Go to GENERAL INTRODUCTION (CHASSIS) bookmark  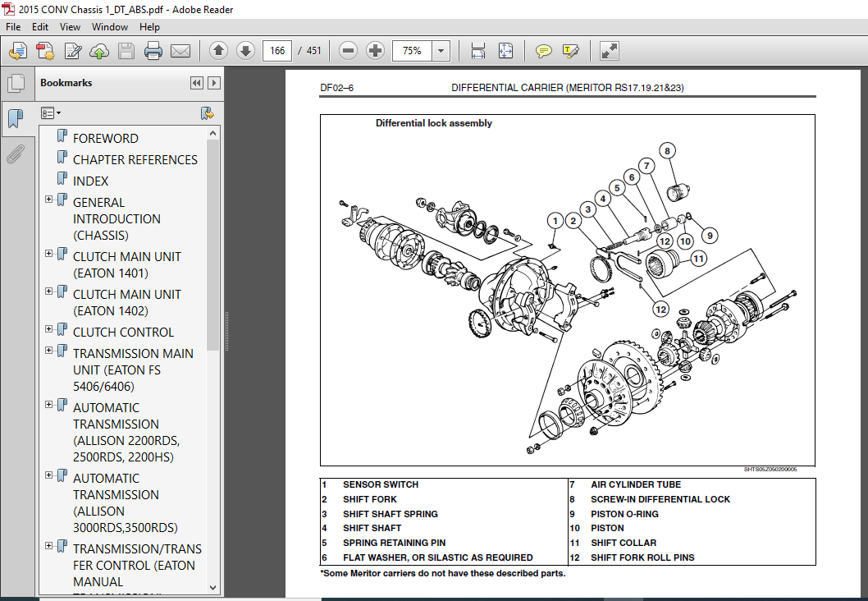(116, 218)
